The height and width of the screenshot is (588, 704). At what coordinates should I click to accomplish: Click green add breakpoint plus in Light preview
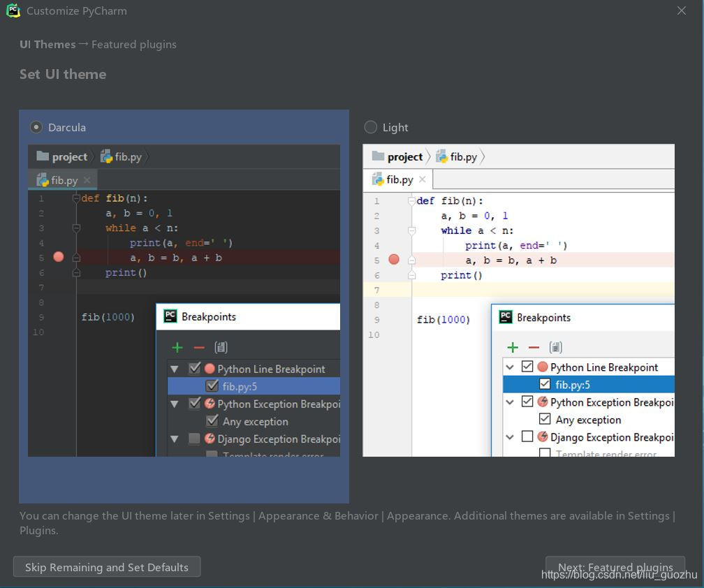pos(513,347)
